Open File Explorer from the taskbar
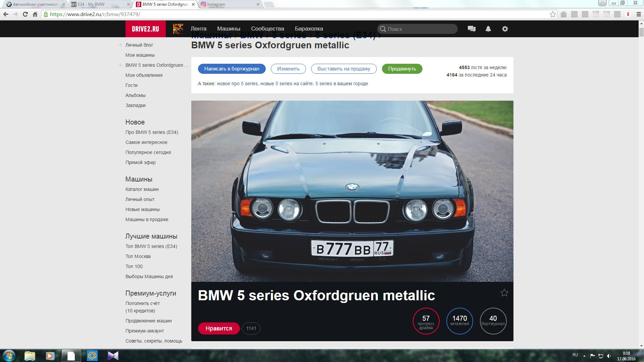This screenshot has width=644, height=362. (x=30, y=356)
